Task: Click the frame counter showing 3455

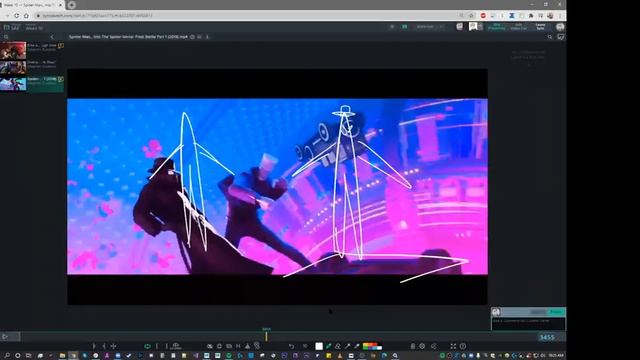Action: (547, 337)
